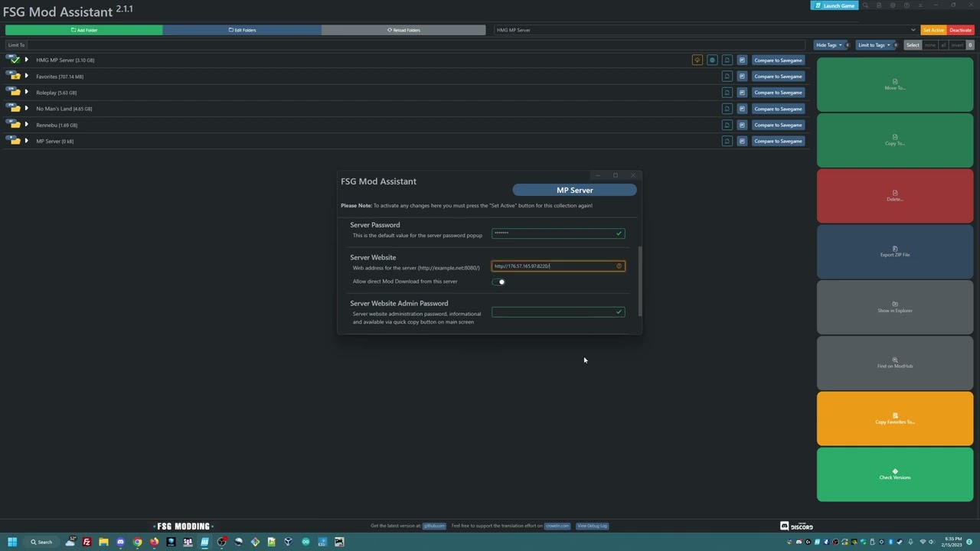
Task: Click the Find on ModHub button
Action: click(x=895, y=363)
